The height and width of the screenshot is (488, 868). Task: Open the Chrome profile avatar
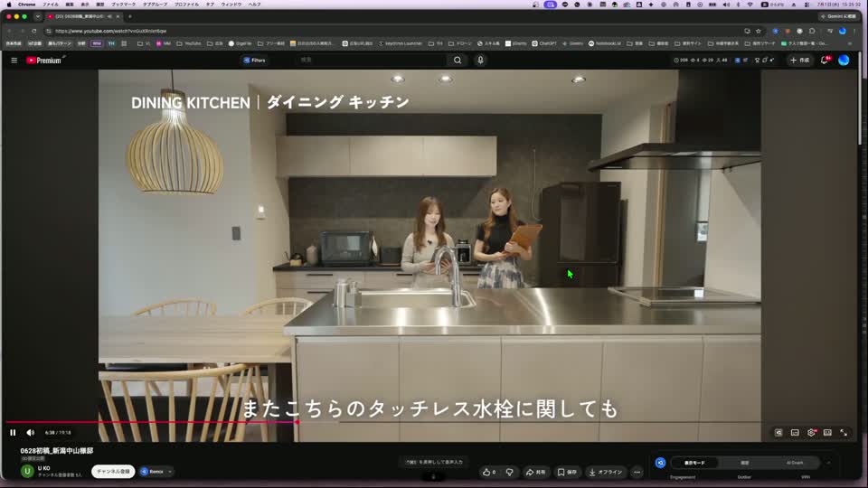843,31
